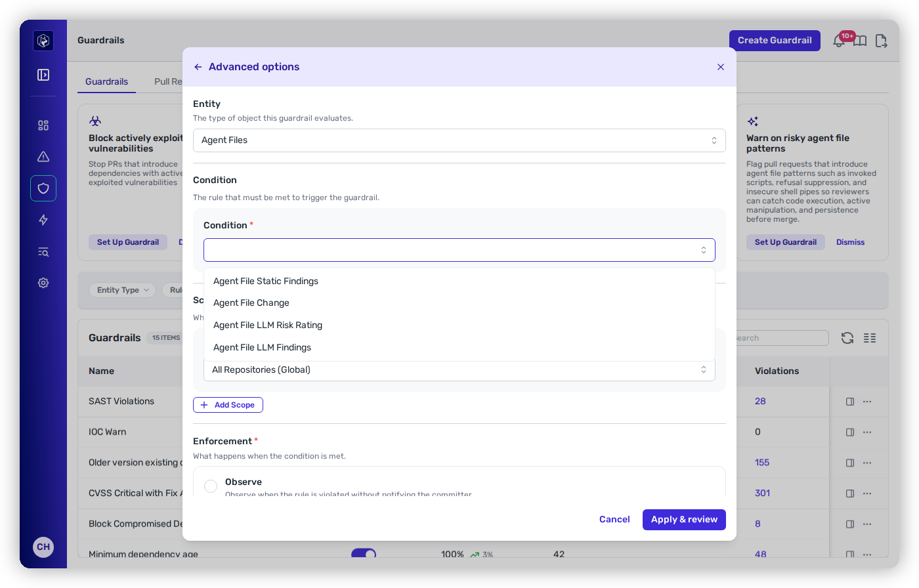Open the dashboard grid icon in sidebar
Screen dimensions: 919x588
pos(43,125)
